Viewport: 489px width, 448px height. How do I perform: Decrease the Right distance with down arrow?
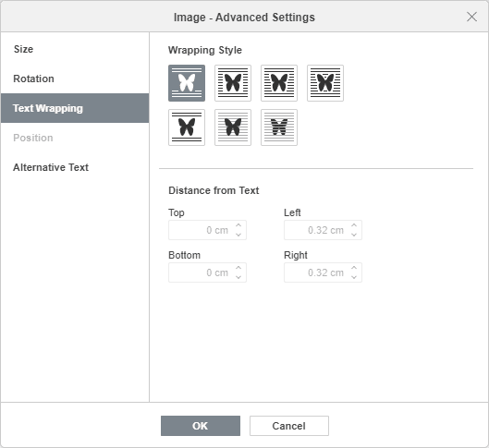tap(354, 277)
